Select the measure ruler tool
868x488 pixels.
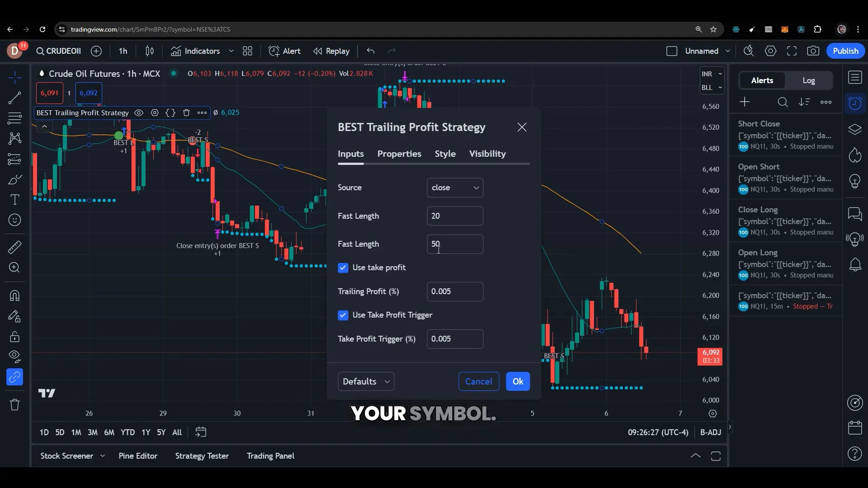pos(14,247)
